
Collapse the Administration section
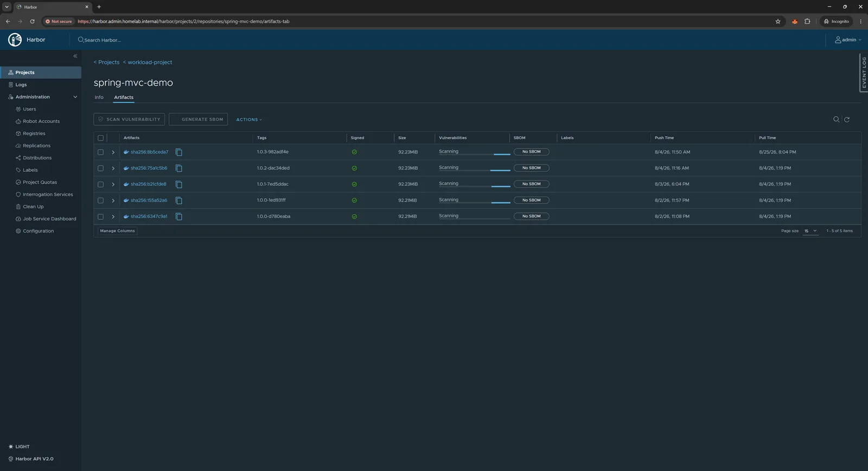pos(75,97)
